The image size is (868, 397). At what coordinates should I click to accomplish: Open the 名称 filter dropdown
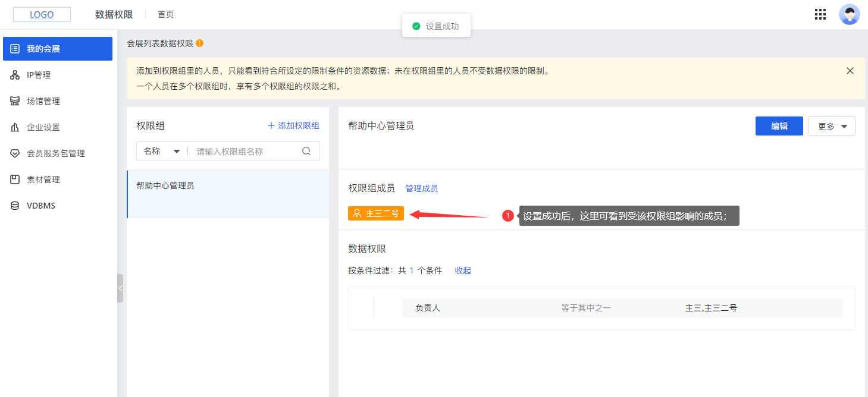[161, 151]
